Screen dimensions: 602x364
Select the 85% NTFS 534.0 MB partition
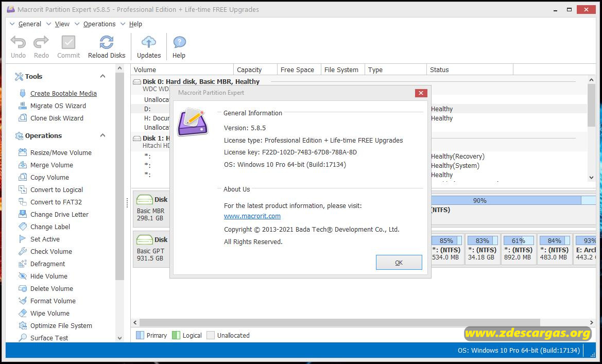click(446, 249)
